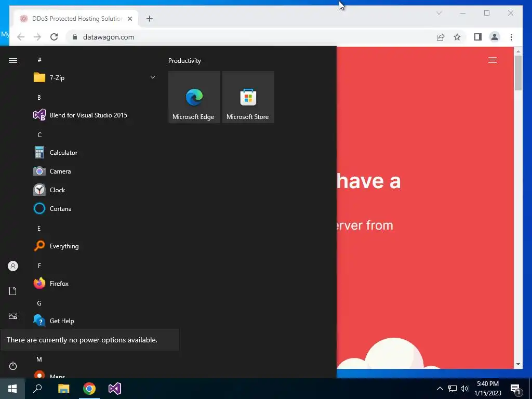Screen dimensions: 532x399
Task: Open the notification center icon
Action: click(x=515, y=389)
